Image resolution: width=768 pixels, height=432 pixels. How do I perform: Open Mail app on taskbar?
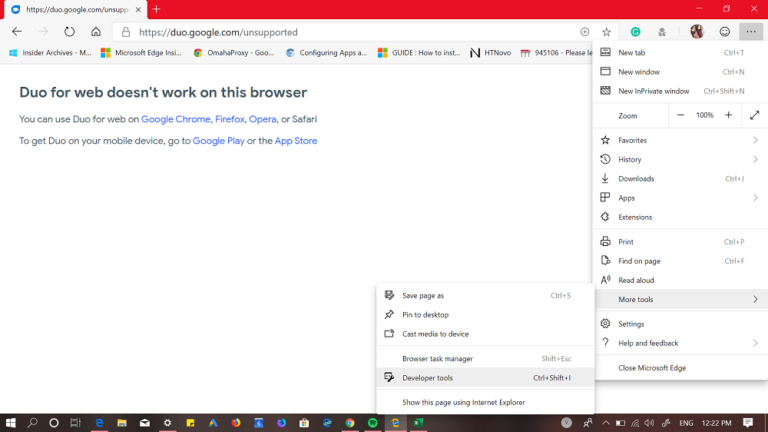click(144, 423)
